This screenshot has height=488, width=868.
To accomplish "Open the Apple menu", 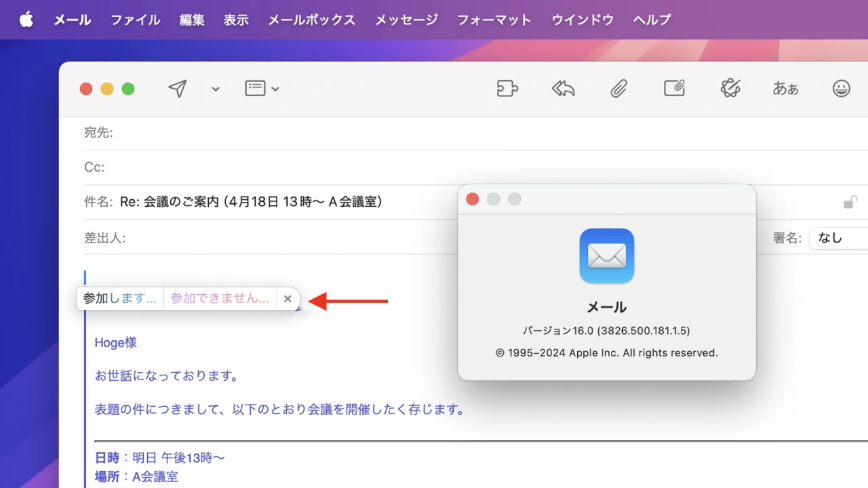I will pos(26,20).
